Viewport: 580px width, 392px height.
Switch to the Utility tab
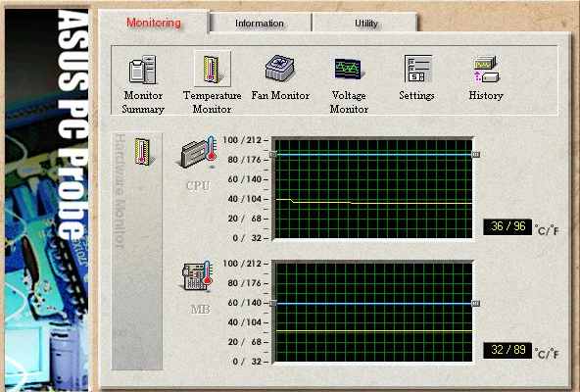365,23
